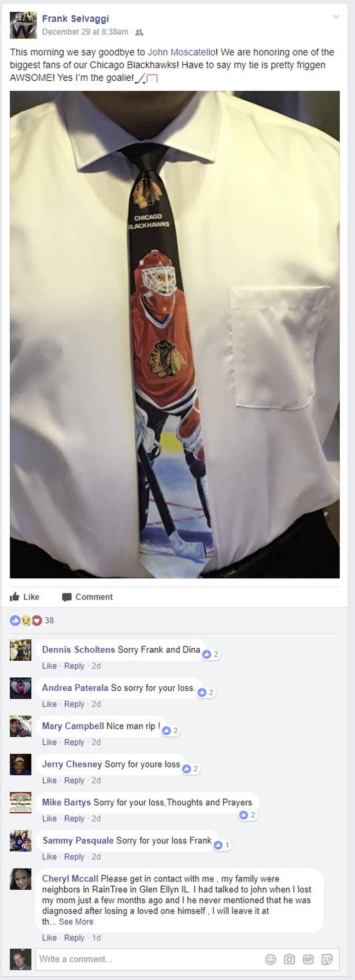Click the emoji icon in comment box
Screen dimensions: 355x980
pos(271,959)
